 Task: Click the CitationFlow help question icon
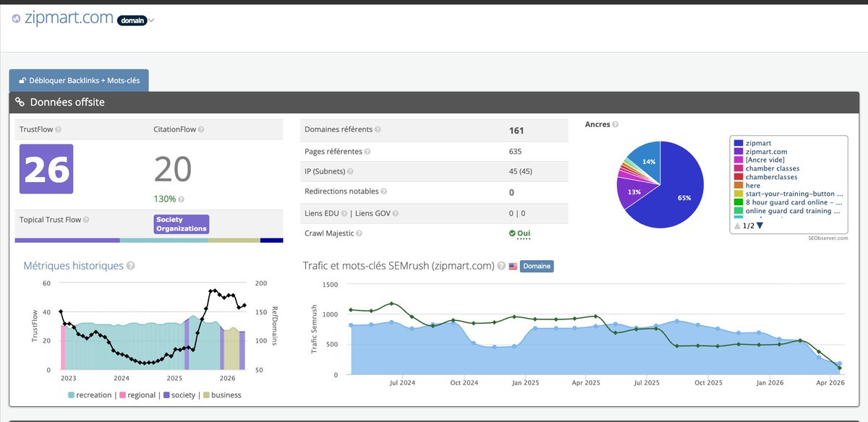(201, 130)
